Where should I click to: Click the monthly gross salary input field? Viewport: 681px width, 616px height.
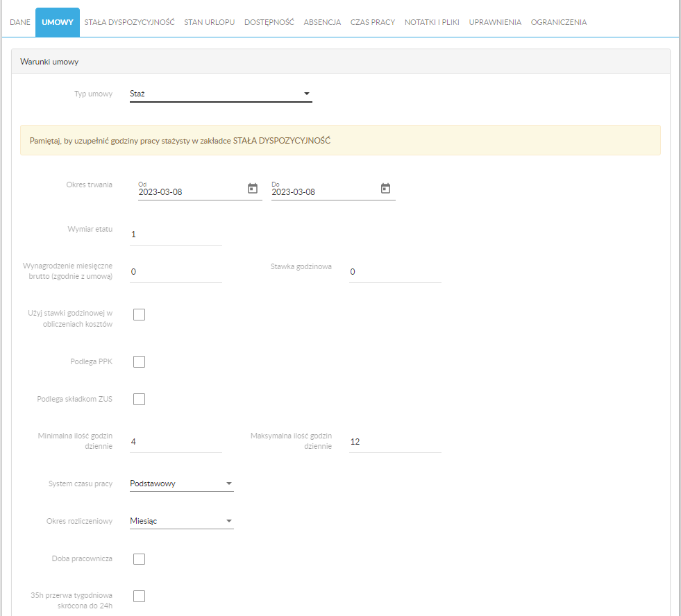[176, 272]
